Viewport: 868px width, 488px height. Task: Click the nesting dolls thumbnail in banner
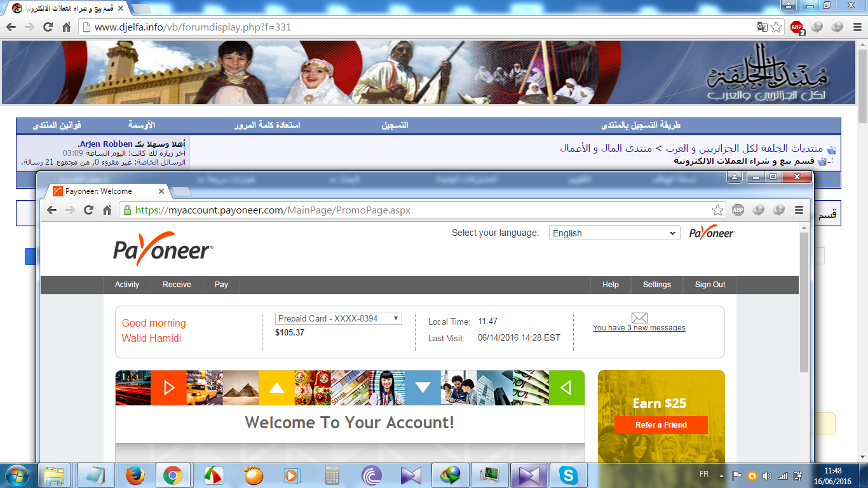coord(313,388)
